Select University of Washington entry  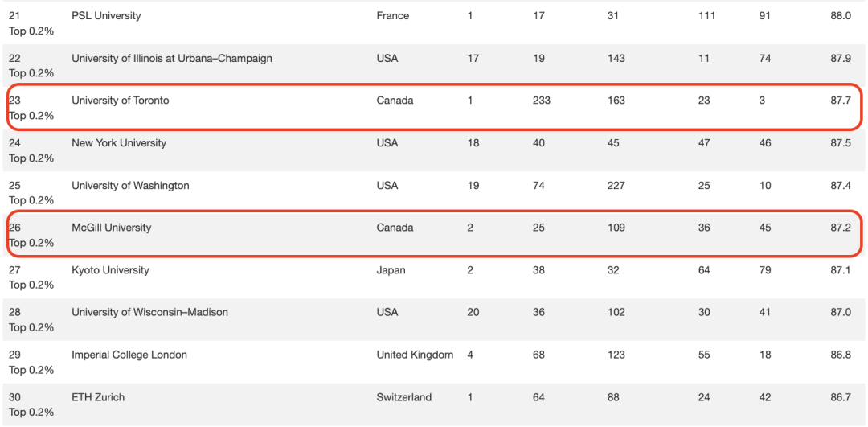click(130, 186)
